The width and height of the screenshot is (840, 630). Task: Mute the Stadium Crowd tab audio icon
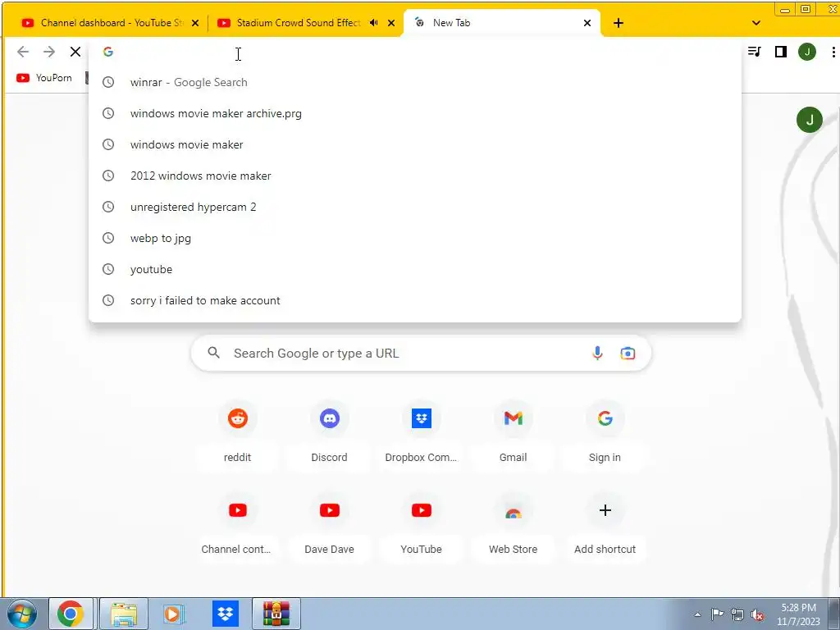[373, 23]
